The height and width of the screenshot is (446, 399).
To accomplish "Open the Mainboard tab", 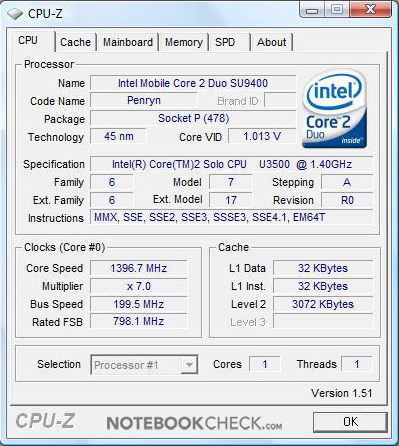I will [x=128, y=42].
